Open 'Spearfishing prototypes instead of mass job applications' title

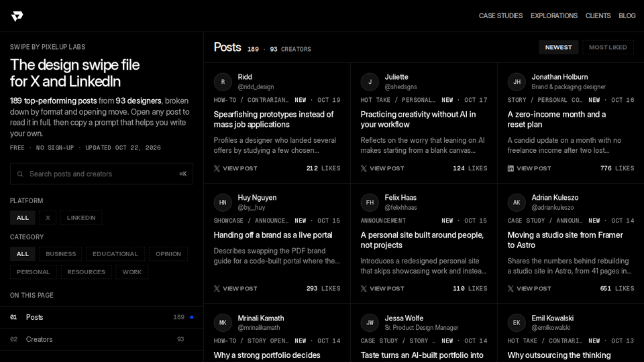click(x=274, y=119)
